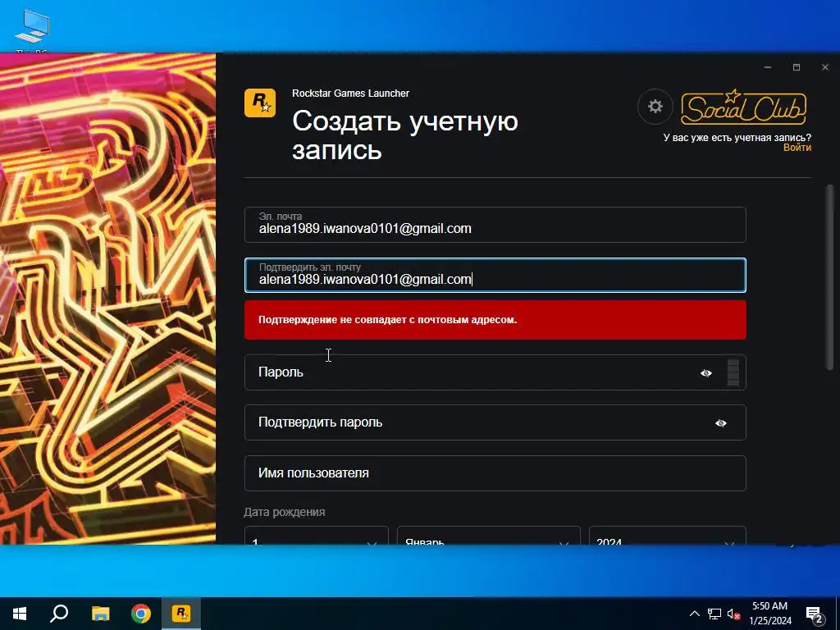Click the Rockstar Games logo icon

point(260,103)
